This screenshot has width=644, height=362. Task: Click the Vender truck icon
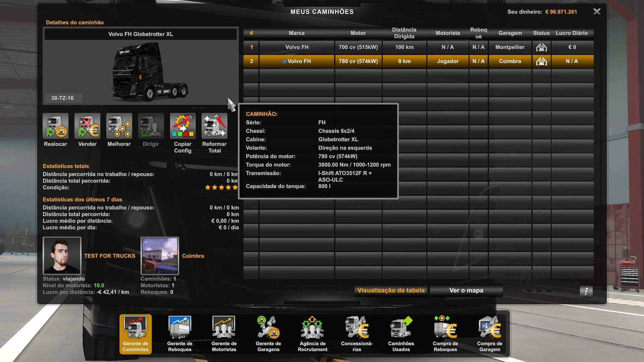point(87,126)
